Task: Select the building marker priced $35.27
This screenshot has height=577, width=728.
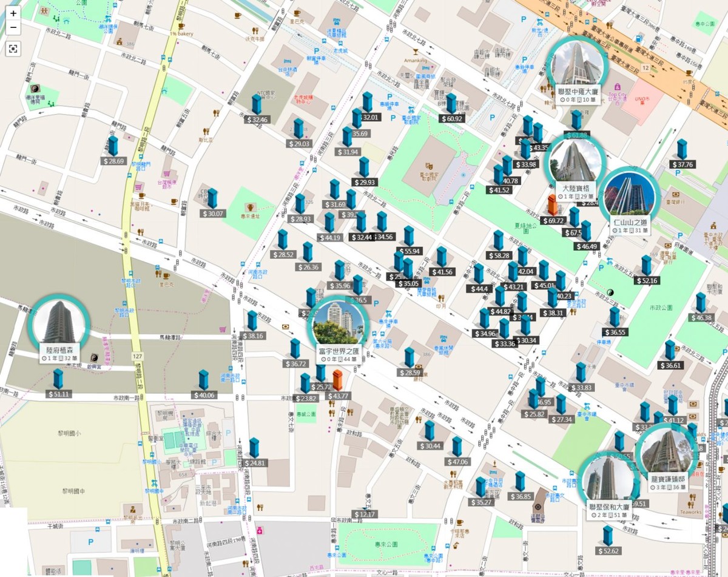Action: (x=480, y=492)
